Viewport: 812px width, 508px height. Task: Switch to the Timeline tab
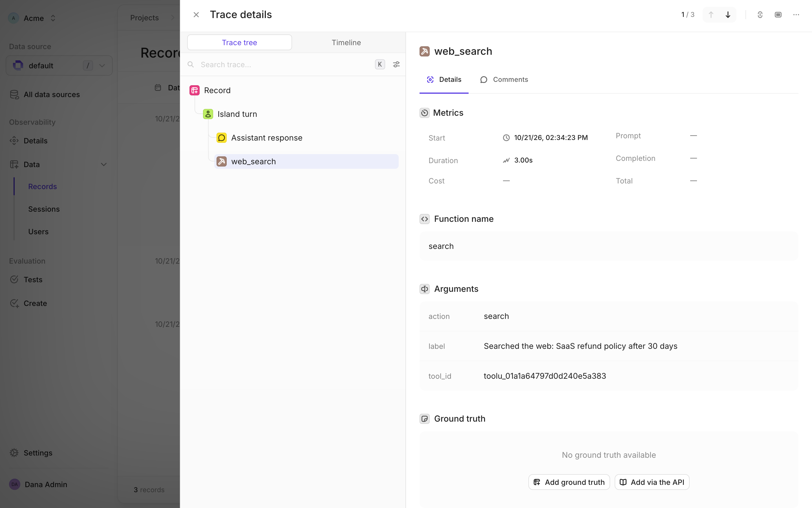pos(346,42)
